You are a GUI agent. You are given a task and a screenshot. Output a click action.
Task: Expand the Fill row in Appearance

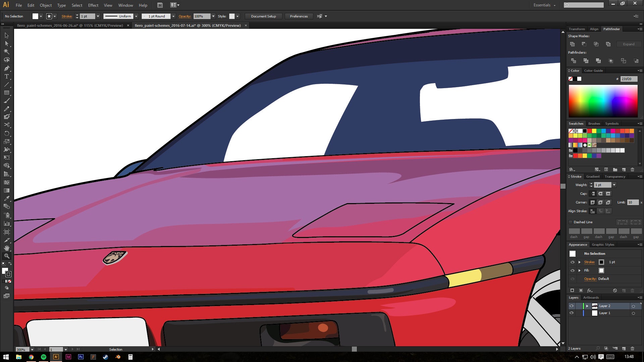click(x=579, y=270)
